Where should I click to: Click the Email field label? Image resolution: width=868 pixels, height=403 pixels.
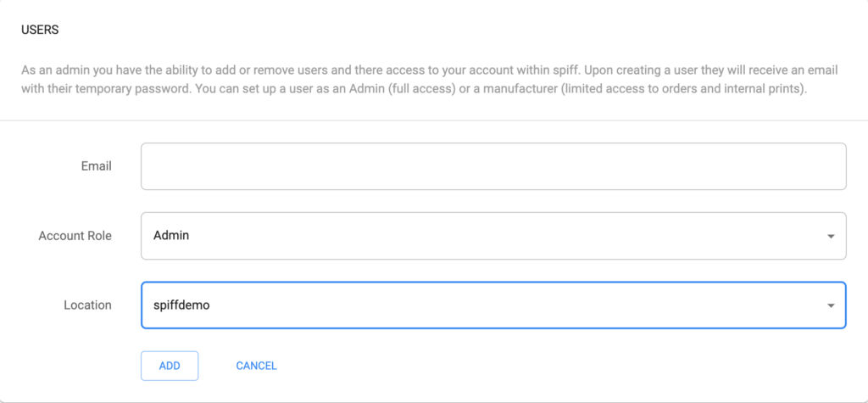[x=97, y=166]
